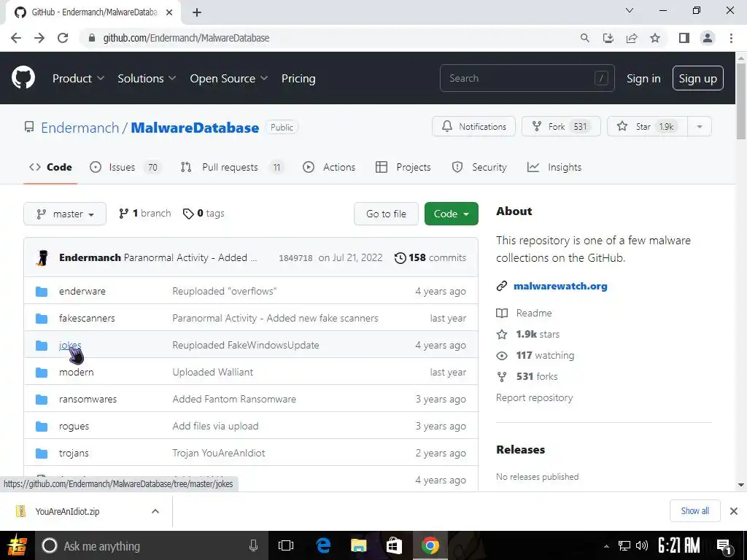Click the enderware folder icon
This screenshot has height=560, width=747.
coord(42,292)
